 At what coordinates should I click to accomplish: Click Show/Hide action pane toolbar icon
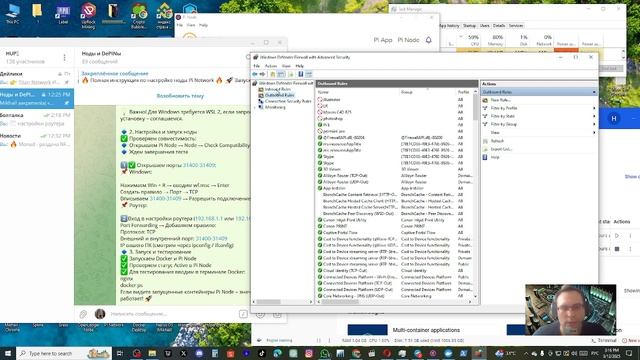pos(309,74)
